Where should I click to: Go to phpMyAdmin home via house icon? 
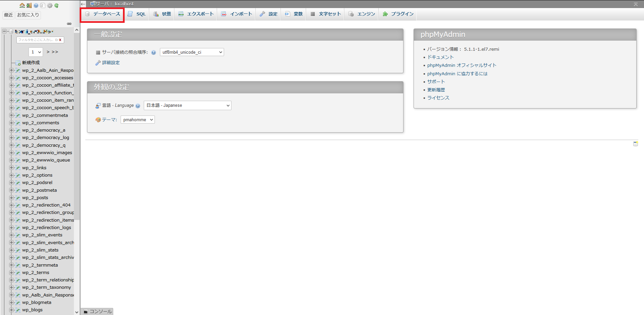(x=22, y=5)
